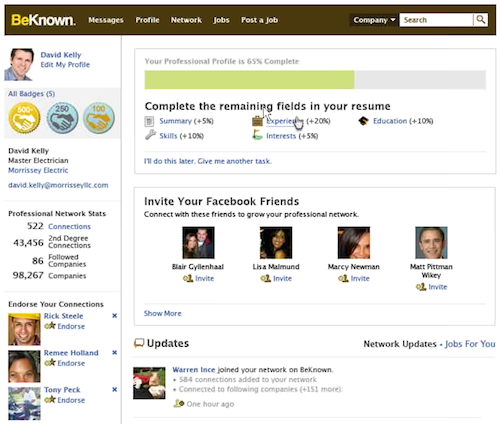The image size is (500, 424).
Task: Click the Experience briefcase icon
Action: click(x=257, y=121)
